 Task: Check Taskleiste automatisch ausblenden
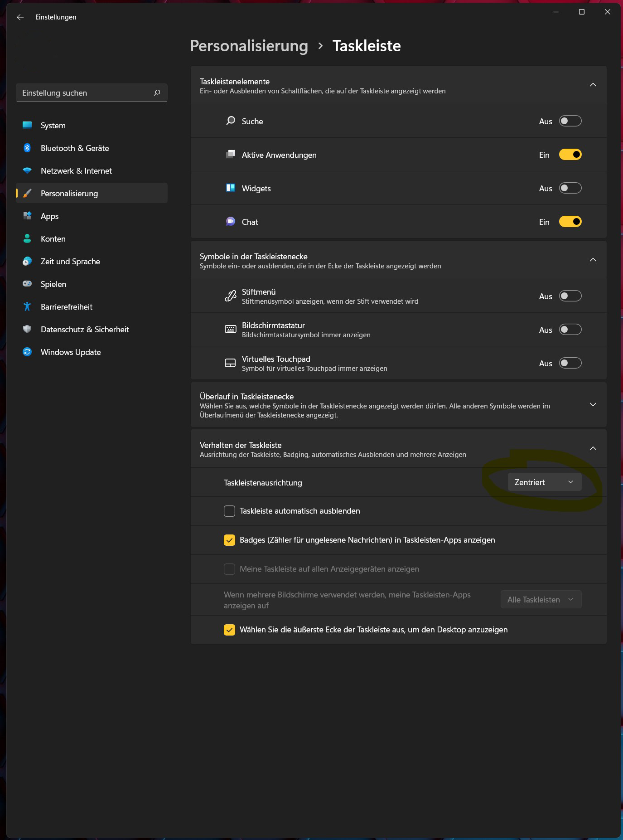coord(230,511)
